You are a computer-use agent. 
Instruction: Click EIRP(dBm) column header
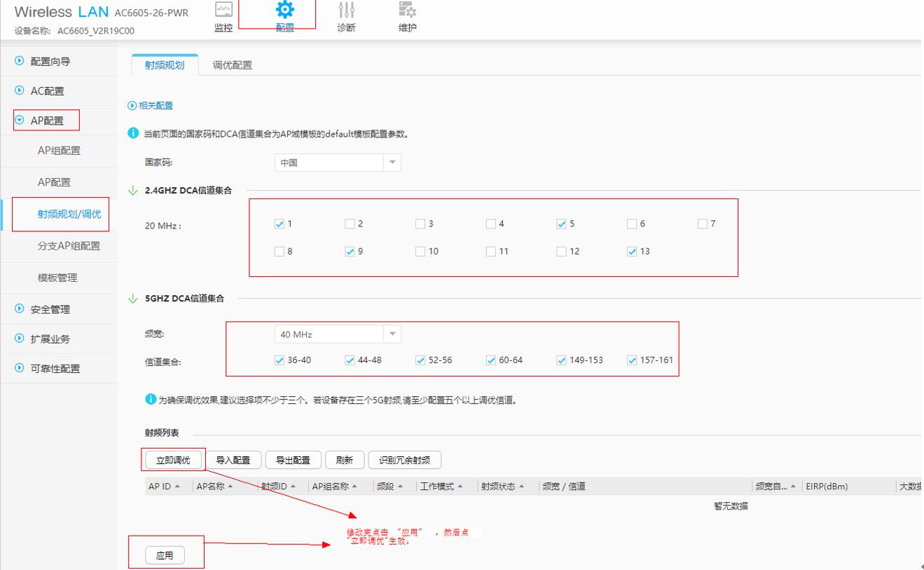pyautogui.click(x=827, y=487)
